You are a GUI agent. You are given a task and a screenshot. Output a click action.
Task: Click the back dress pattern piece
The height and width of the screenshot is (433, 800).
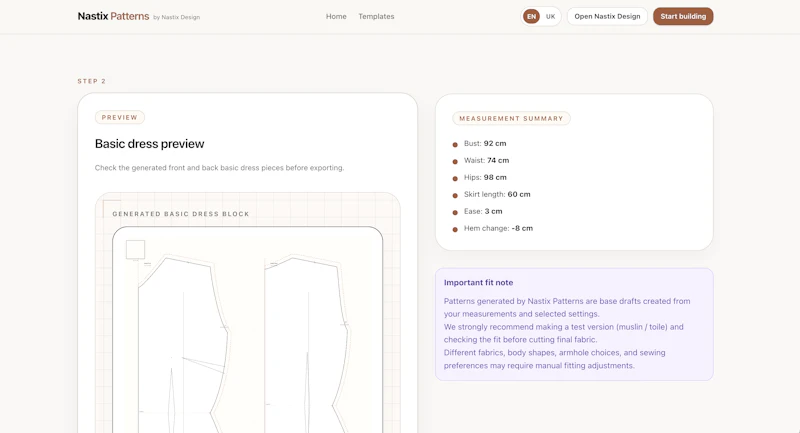pos(306,344)
